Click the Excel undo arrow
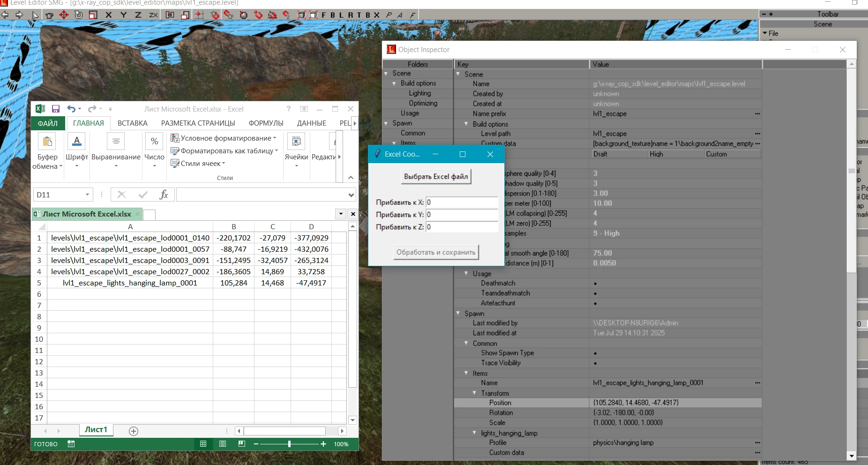 coord(71,109)
